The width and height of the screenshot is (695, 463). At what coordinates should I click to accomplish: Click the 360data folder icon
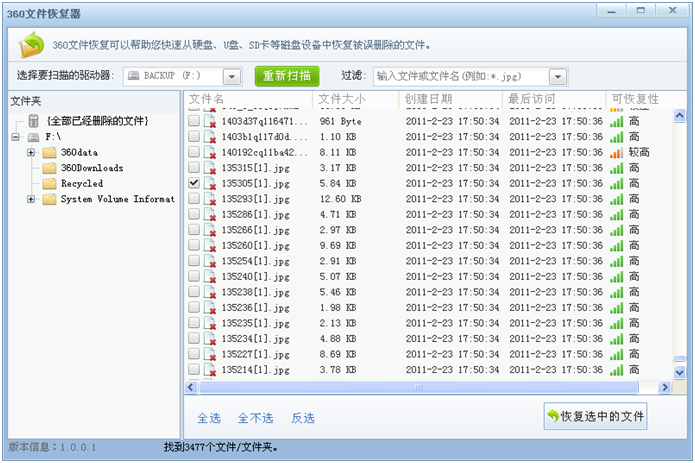point(49,153)
